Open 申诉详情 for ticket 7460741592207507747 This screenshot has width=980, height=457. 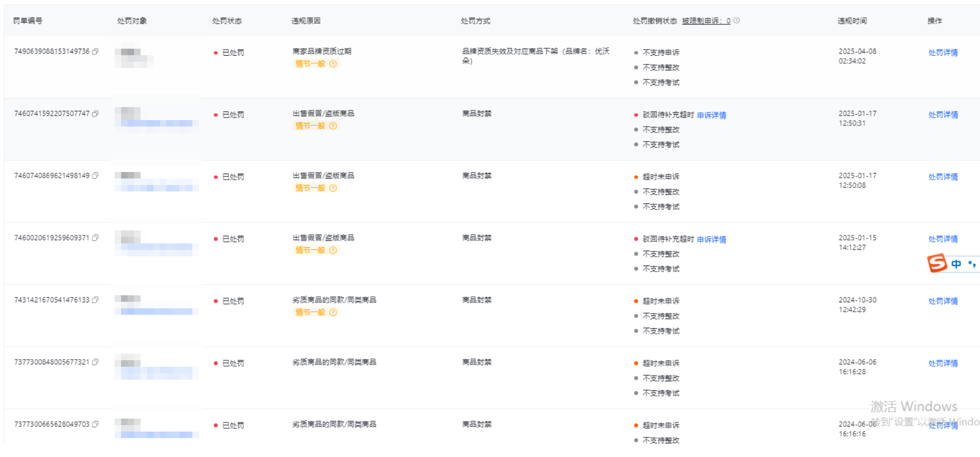click(x=711, y=115)
